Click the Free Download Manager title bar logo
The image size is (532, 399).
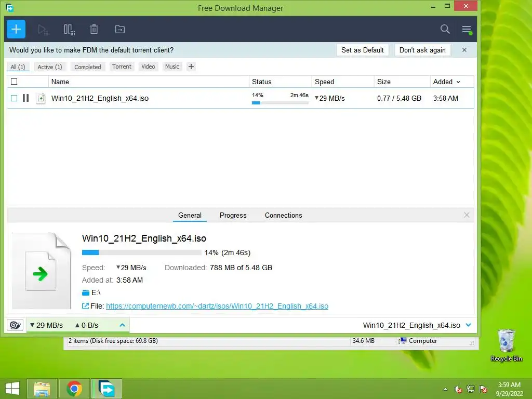click(x=10, y=7)
